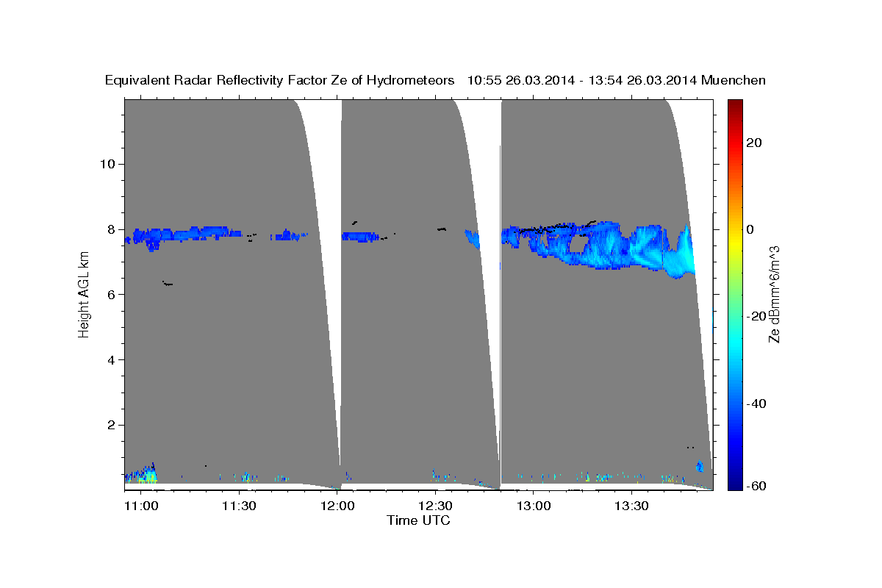Click the dark red top of colorbar

pyautogui.click(x=734, y=105)
